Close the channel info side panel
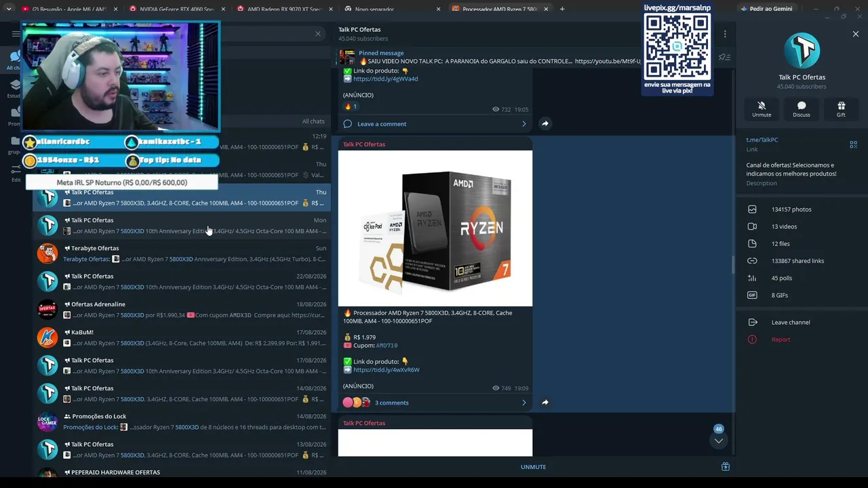Screen dimensions: 868x488 tap(856, 34)
